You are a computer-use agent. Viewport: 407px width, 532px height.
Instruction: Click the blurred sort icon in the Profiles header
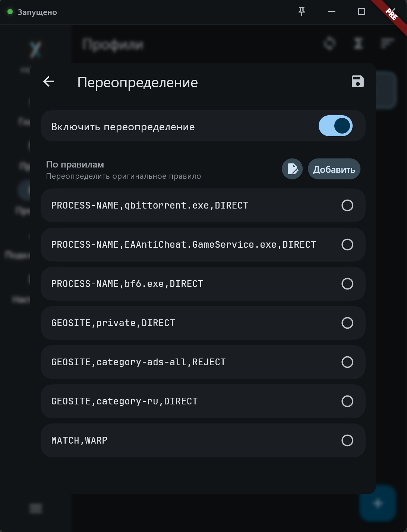387,43
